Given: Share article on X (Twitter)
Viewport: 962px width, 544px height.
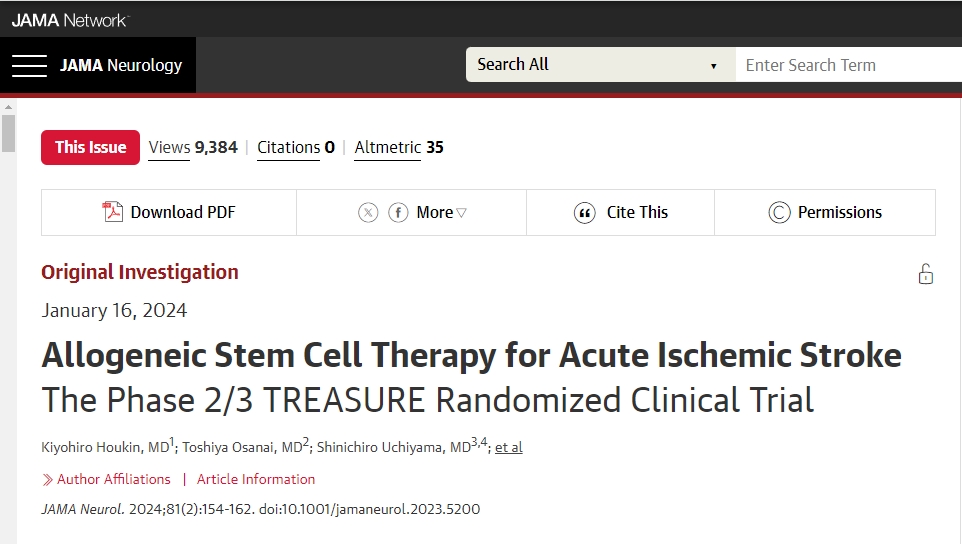Looking at the screenshot, I should [368, 212].
